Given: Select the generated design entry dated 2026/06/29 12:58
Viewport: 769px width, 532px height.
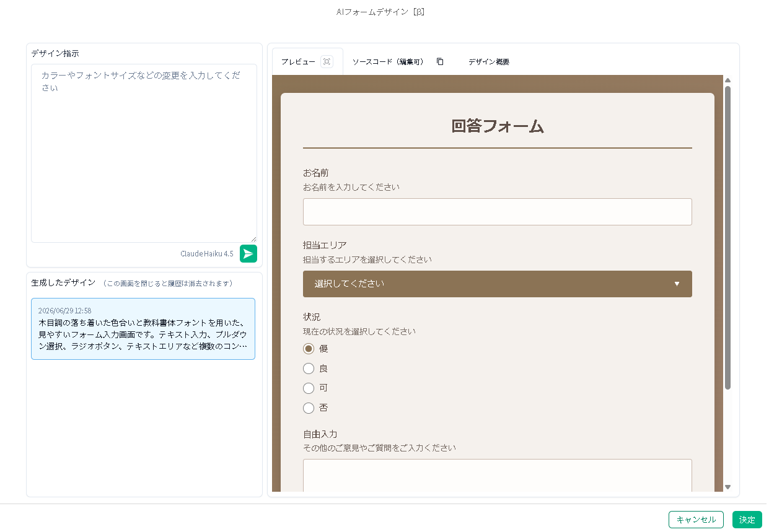Looking at the screenshot, I should pyautogui.click(x=143, y=329).
